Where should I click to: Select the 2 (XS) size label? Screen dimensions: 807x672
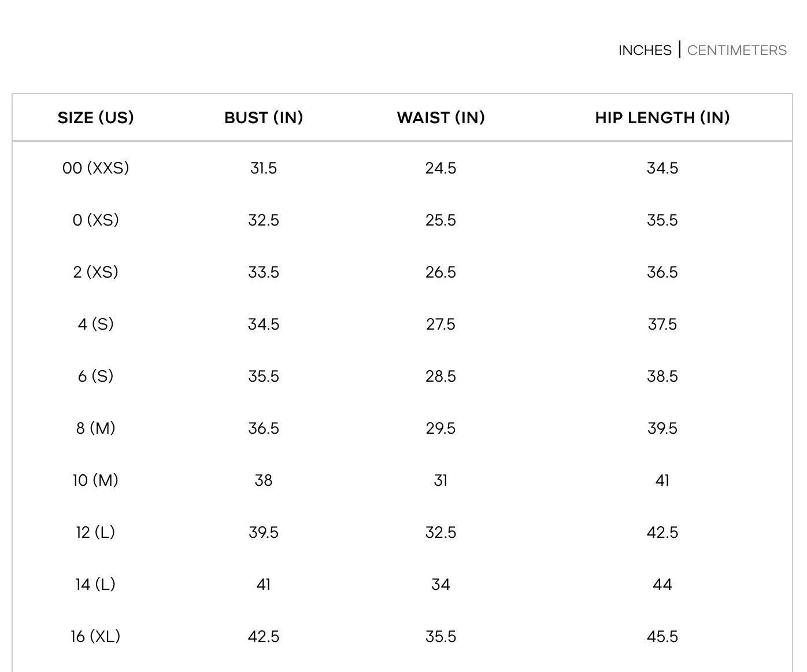click(95, 272)
